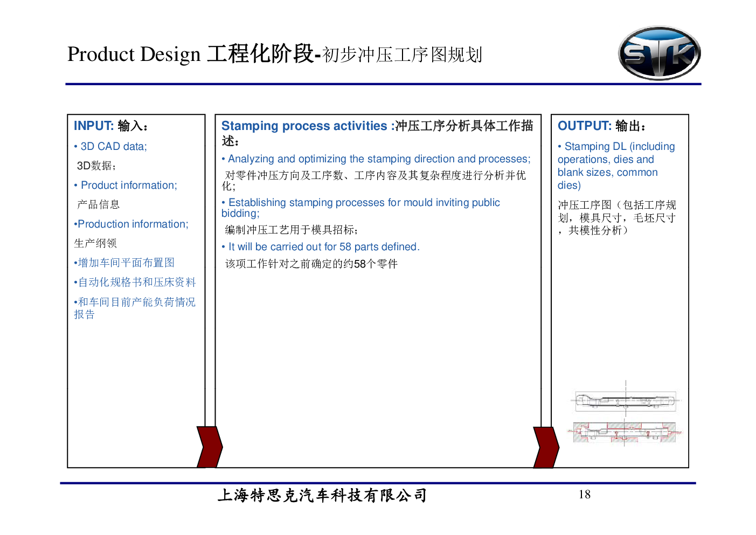Click the 'Stamping process activities' heading
Image resolution: width=756 pixels, height=535 pixels.
pos(377,133)
